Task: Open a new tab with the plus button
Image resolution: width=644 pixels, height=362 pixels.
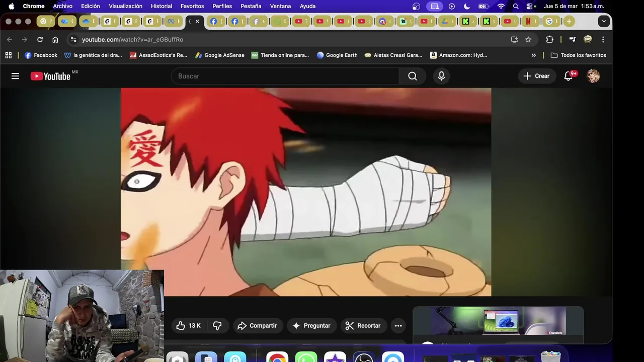Action: 569,21
